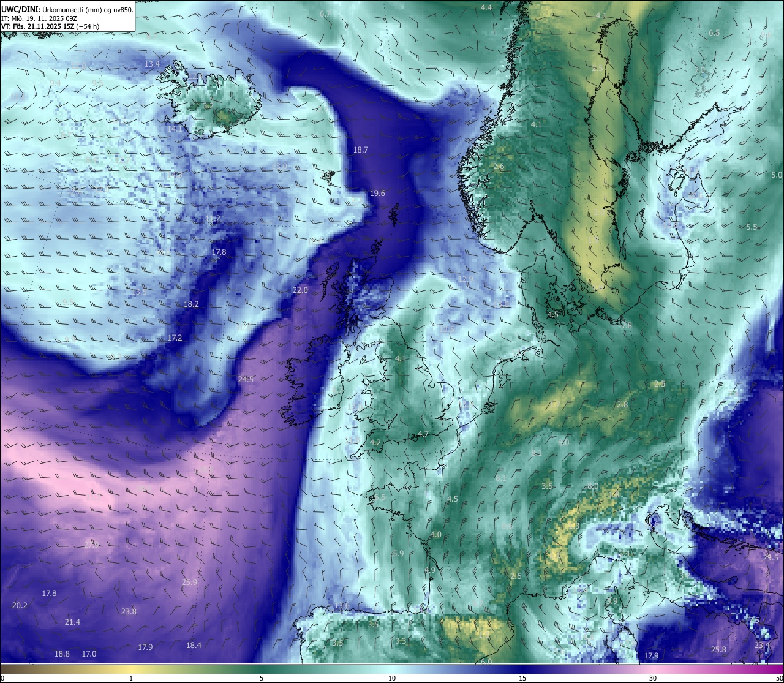784x683 pixels.
Task: Click the 6.5 value label
Action: [714, 33]
